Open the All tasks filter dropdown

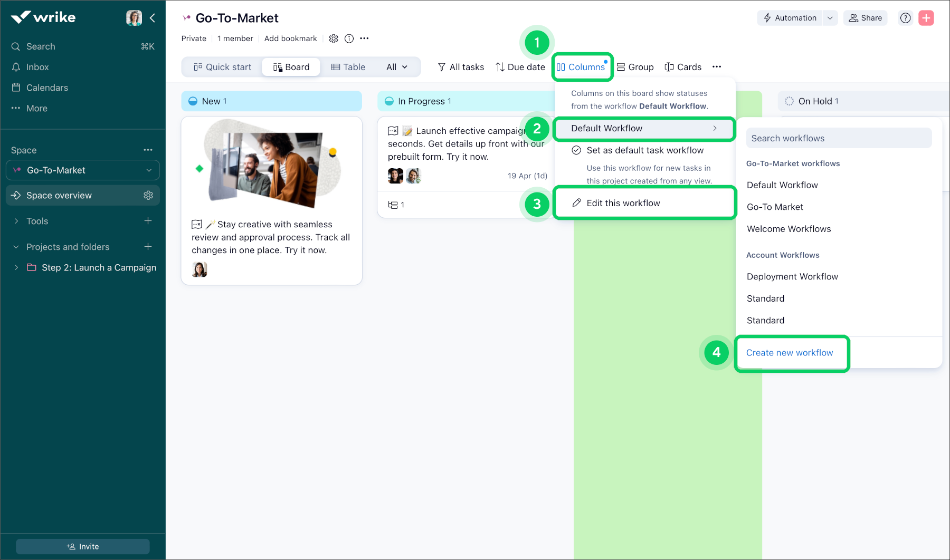[x=460, y=67]
